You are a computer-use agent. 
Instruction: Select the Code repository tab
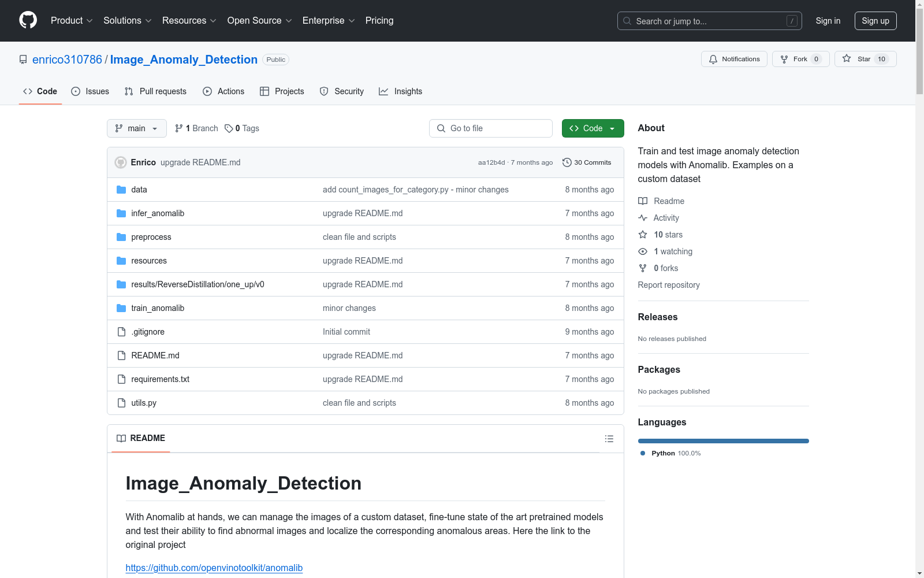coord(40,91)
